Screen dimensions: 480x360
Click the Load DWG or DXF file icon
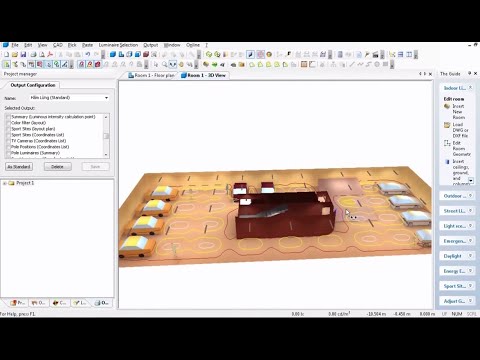447,125
